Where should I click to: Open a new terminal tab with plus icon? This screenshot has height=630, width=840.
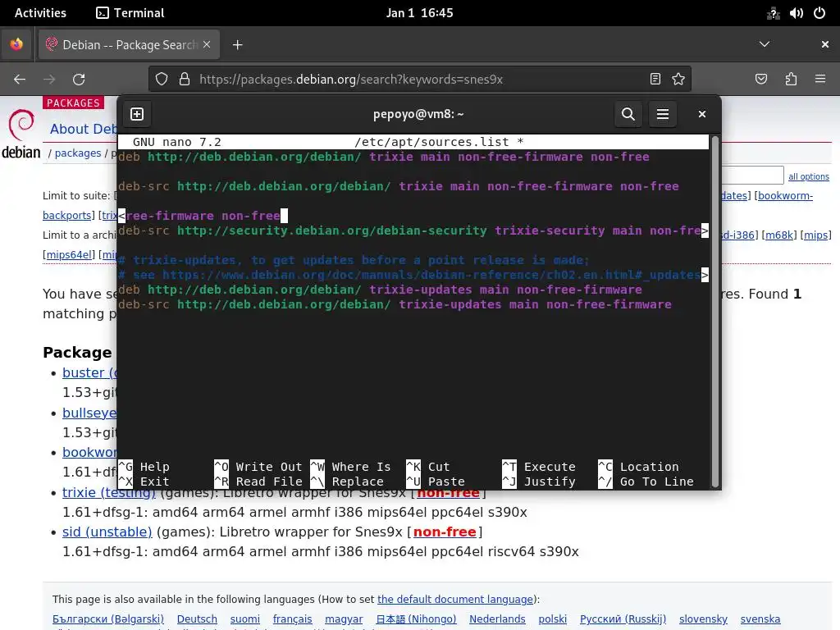click(x=137, y=114)
